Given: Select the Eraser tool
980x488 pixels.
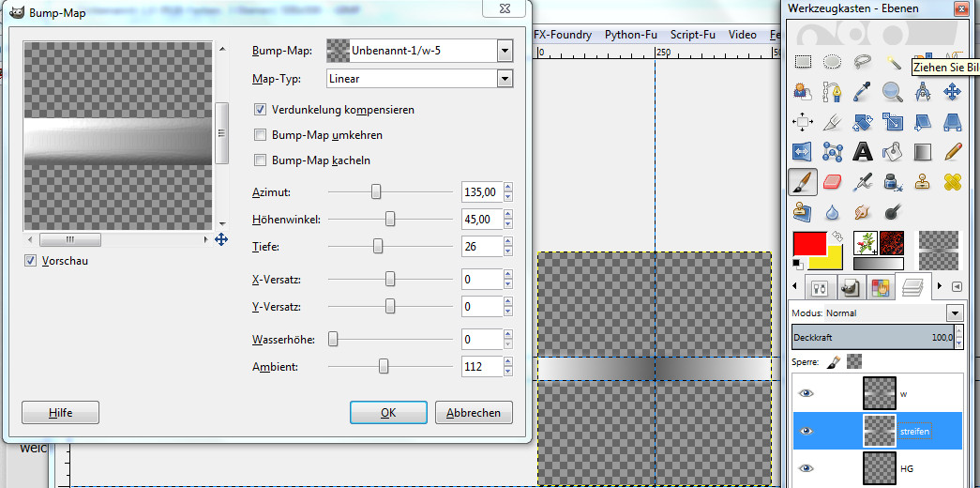Looking at the screenshot, I should (832, 183).
